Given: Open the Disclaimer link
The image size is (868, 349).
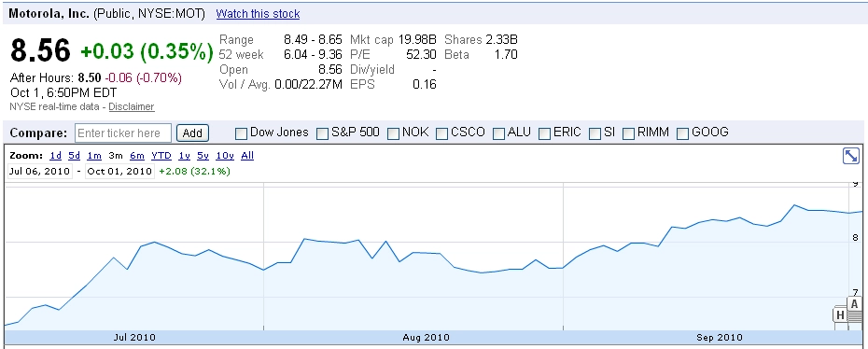Looking at the screenshot, I should coord(132,106).
